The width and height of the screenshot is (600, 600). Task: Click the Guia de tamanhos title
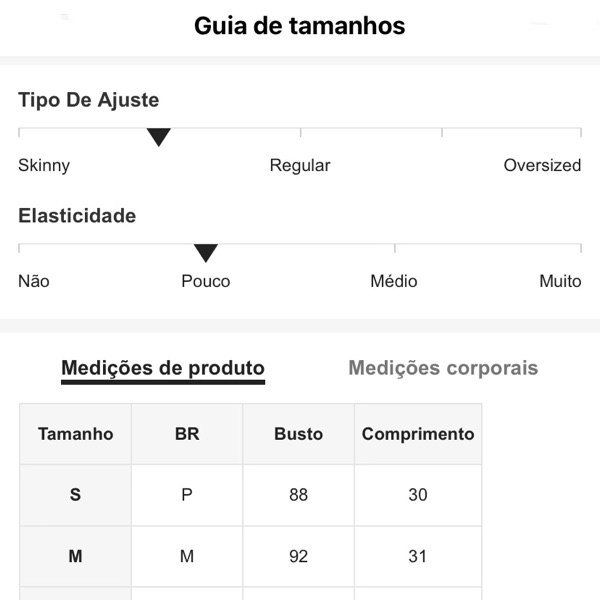click(x=300, y=26)
